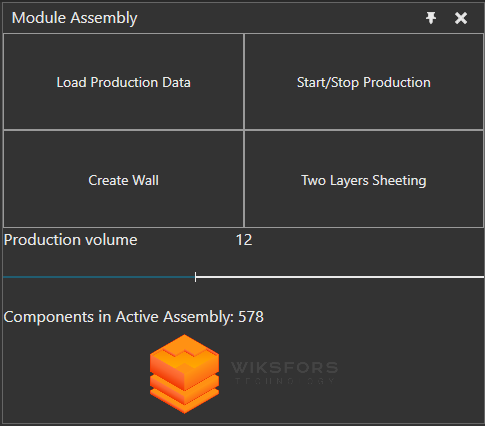Click the Module Assembly panel title
Viewport: 485px width, 426px height.
coord(74,18)
